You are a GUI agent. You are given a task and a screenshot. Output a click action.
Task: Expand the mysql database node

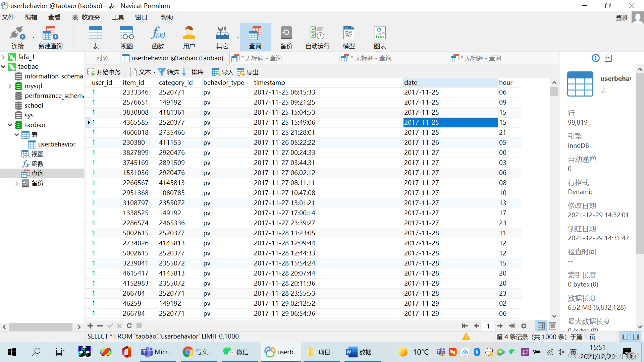pos(10,86)
